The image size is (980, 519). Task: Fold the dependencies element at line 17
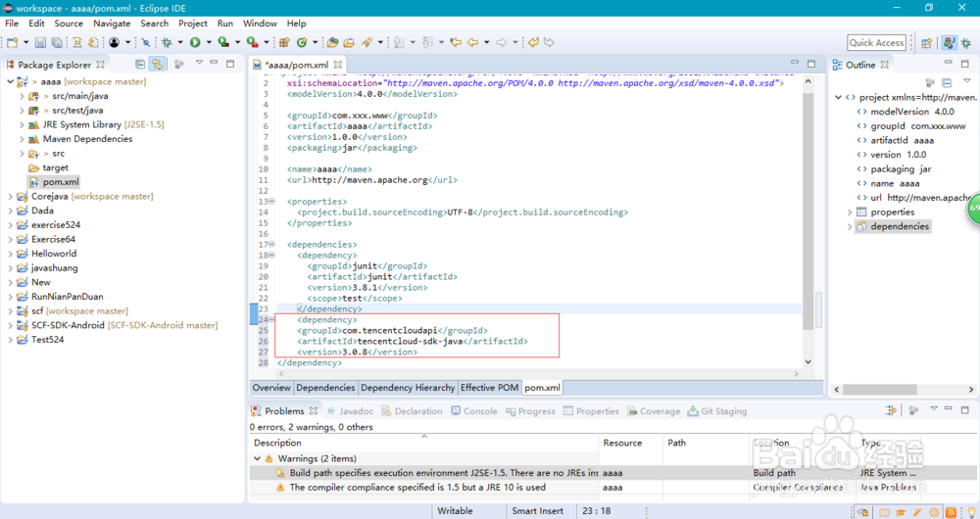pos(271,244)
